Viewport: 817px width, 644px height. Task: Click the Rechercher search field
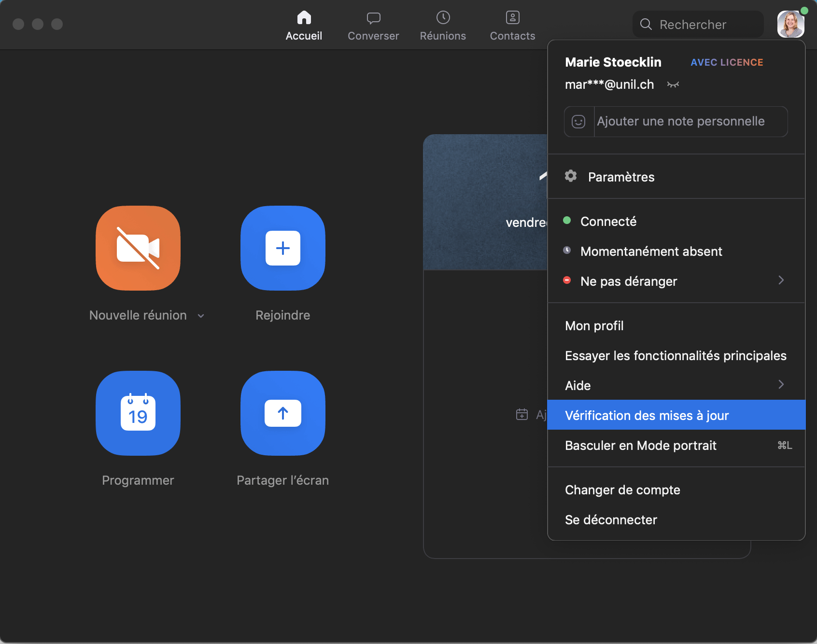click(698, 25)
